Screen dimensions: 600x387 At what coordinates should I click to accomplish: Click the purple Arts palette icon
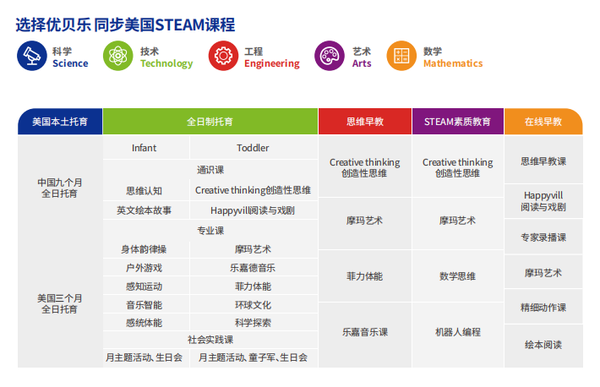[x=329, y=56]
